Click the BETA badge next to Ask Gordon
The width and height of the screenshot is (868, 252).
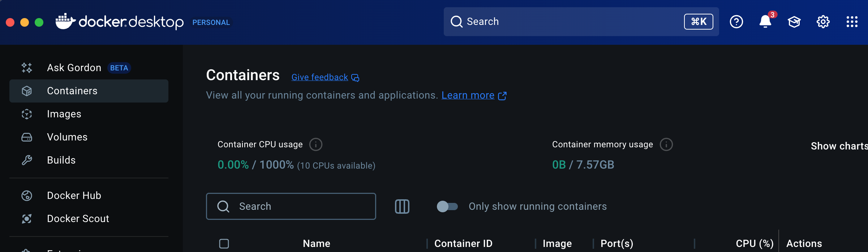[x=119, y=68]
